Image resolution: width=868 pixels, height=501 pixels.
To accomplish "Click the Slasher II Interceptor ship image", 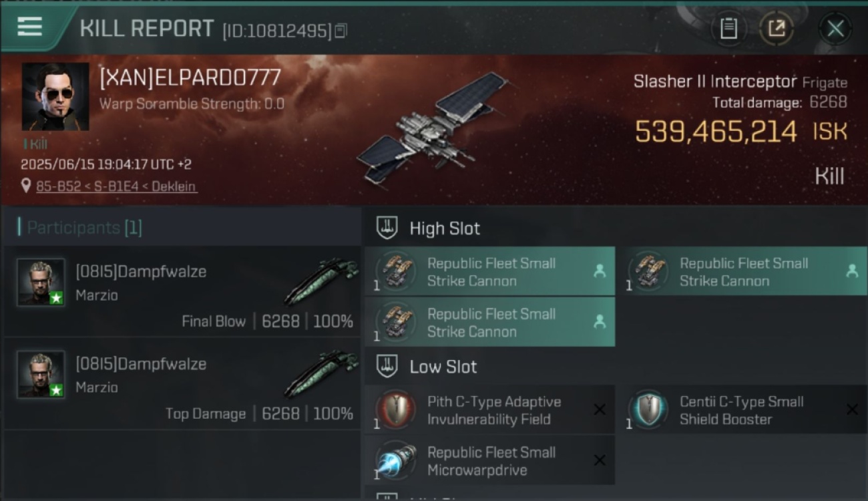I will click(434, 127).
